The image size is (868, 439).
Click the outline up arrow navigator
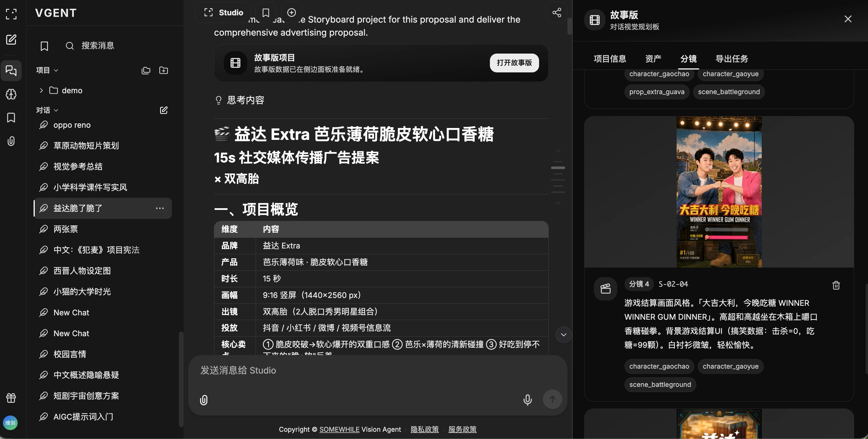558,151
